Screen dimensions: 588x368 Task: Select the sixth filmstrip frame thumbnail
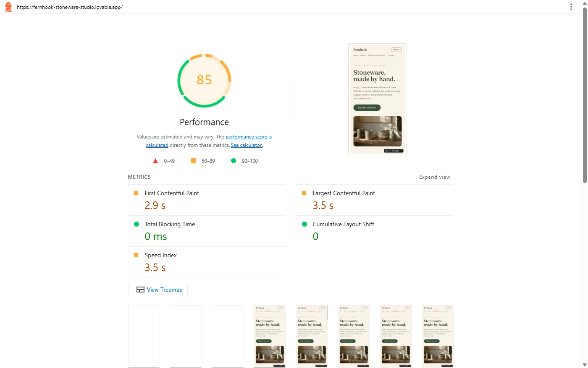pos(354,336)
